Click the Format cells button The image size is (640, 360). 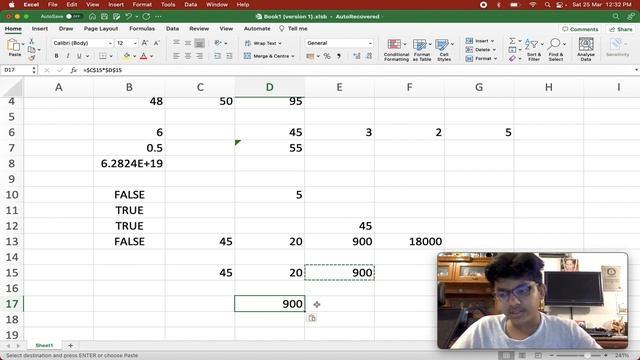tap(482, 58)
